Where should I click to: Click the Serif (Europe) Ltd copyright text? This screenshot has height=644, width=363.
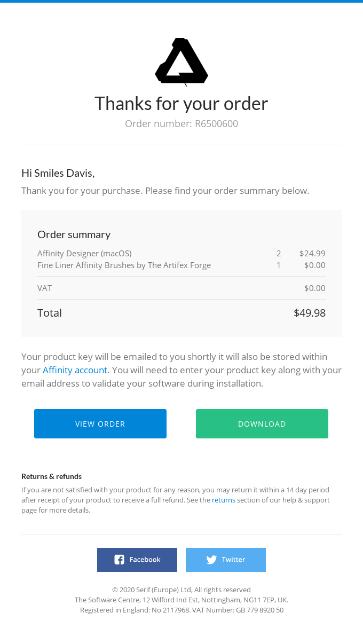pos(181,590)
